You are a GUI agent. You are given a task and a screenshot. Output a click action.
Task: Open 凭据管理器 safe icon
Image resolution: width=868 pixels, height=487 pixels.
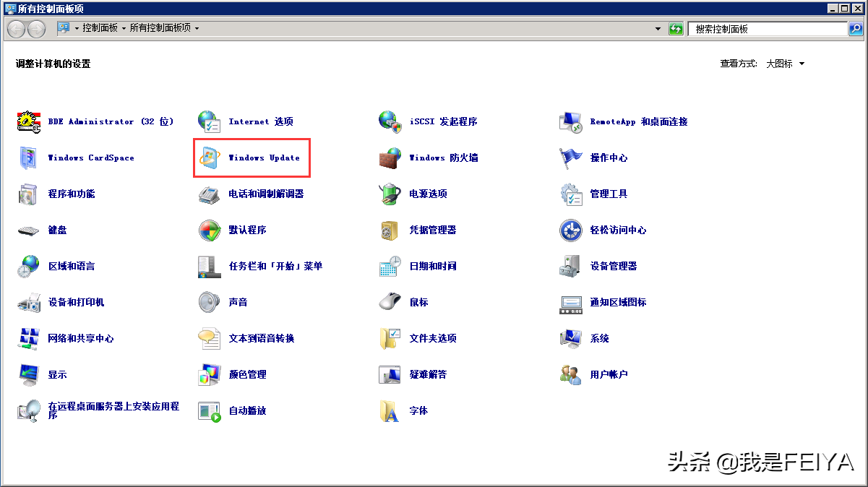[390, 230]
